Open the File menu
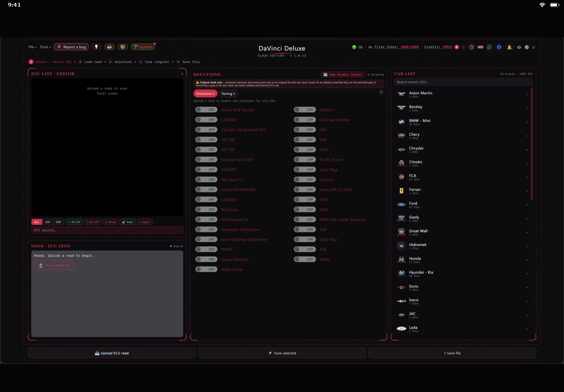564x392 pixels. pos(32,47)
